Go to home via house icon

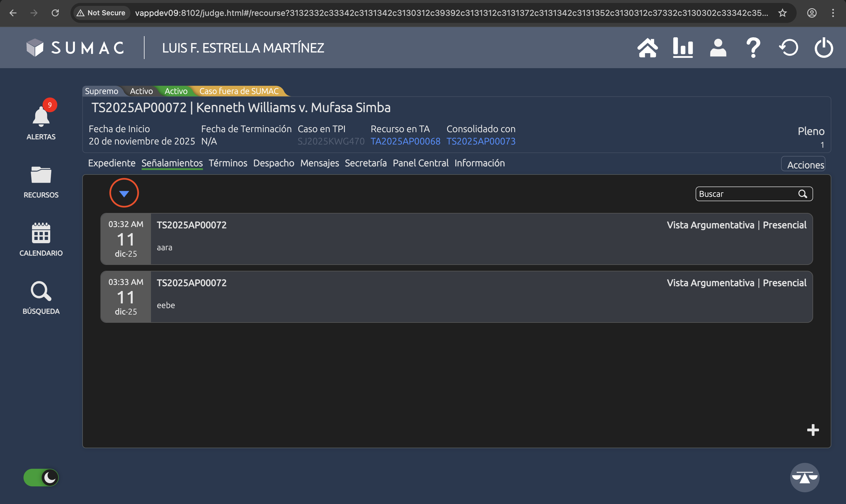point(647,48)
